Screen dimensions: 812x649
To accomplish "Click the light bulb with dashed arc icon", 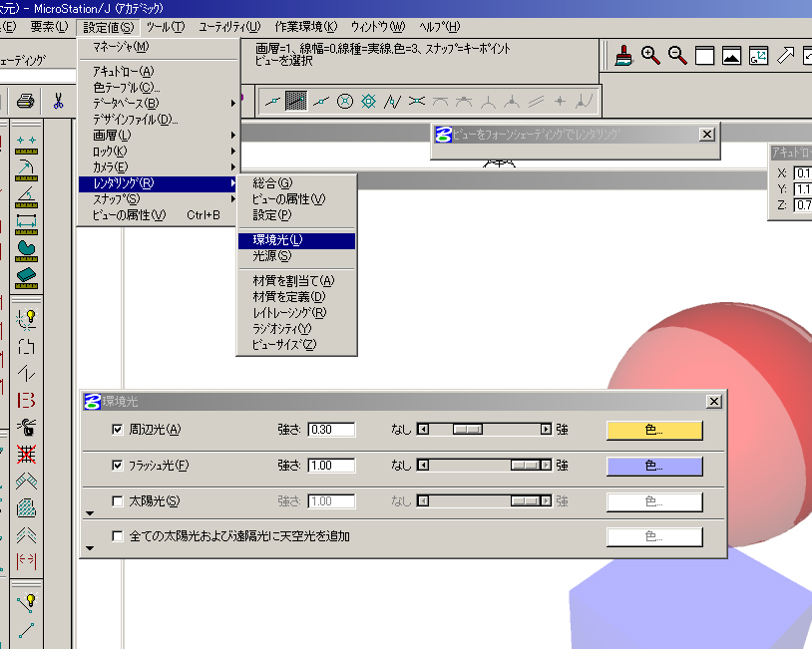I will [26, 319].
